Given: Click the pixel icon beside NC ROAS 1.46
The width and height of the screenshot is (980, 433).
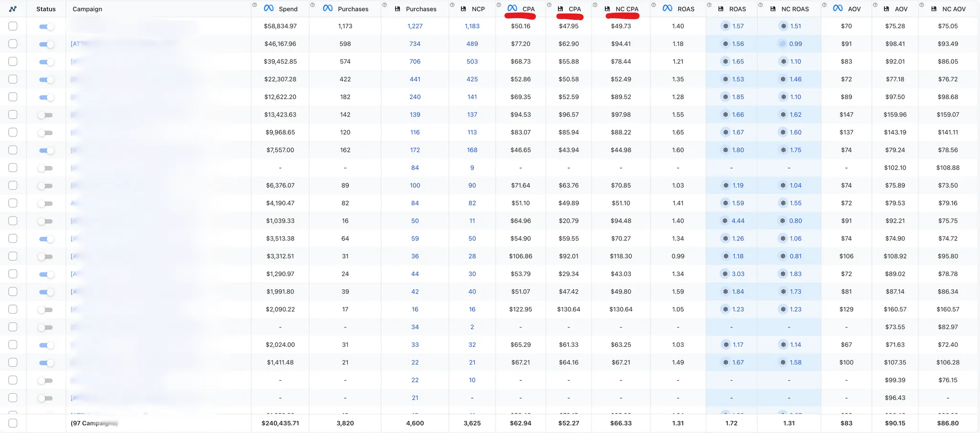Looking at the screenshot, I should tap(783, 80).
